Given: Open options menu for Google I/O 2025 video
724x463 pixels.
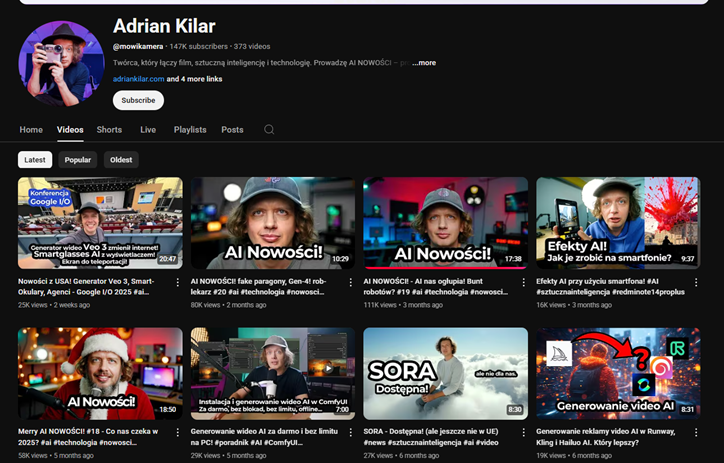Looking at the screenshot, I should click(178, 282).
